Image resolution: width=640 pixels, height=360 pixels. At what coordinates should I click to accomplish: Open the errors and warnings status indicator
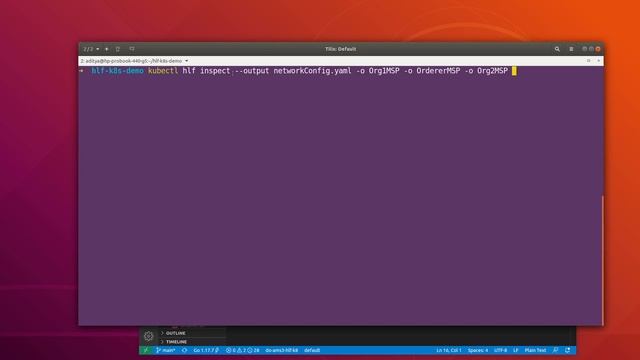[242, 350]
